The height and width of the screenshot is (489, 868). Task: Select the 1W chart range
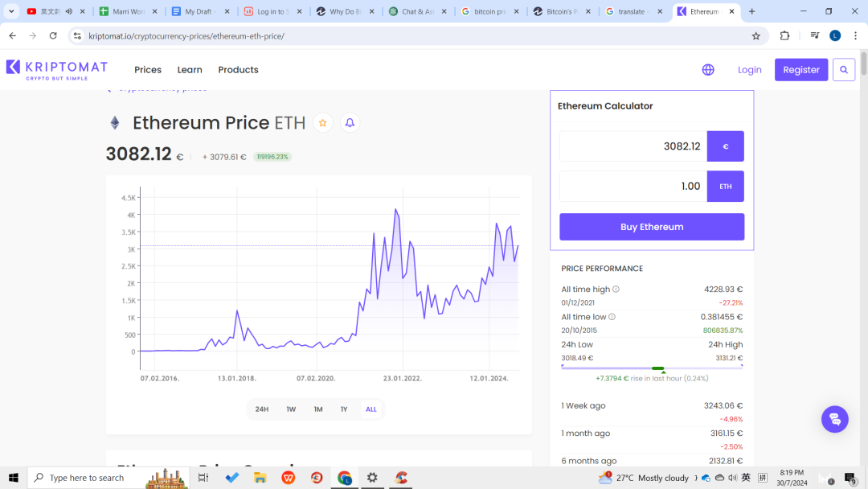tap(291, 409)
